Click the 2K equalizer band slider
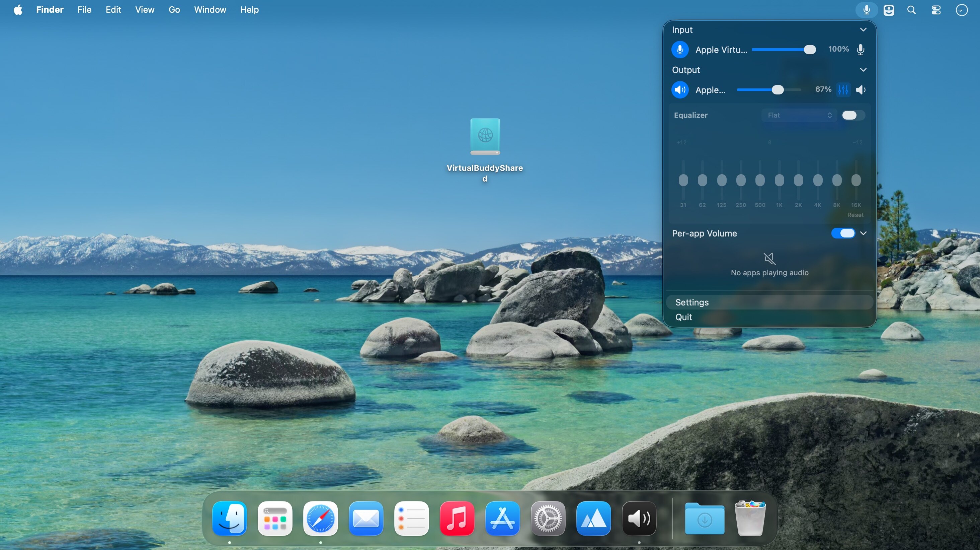 coord(799,180)
